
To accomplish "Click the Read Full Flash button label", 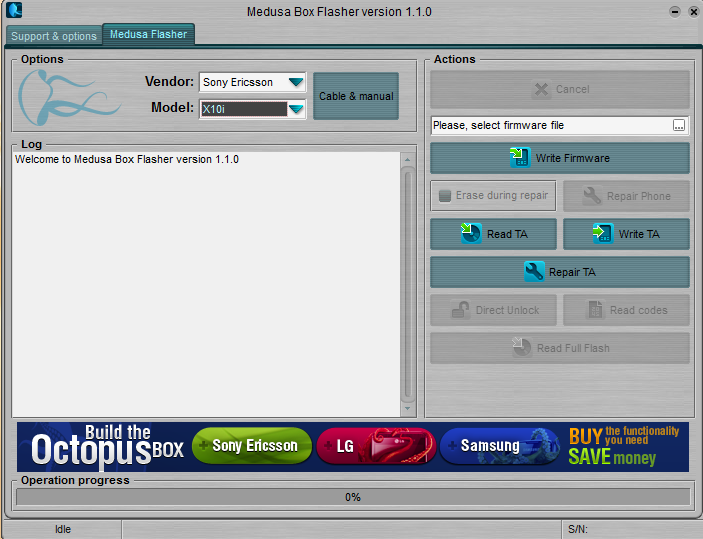I will point(573,348).
